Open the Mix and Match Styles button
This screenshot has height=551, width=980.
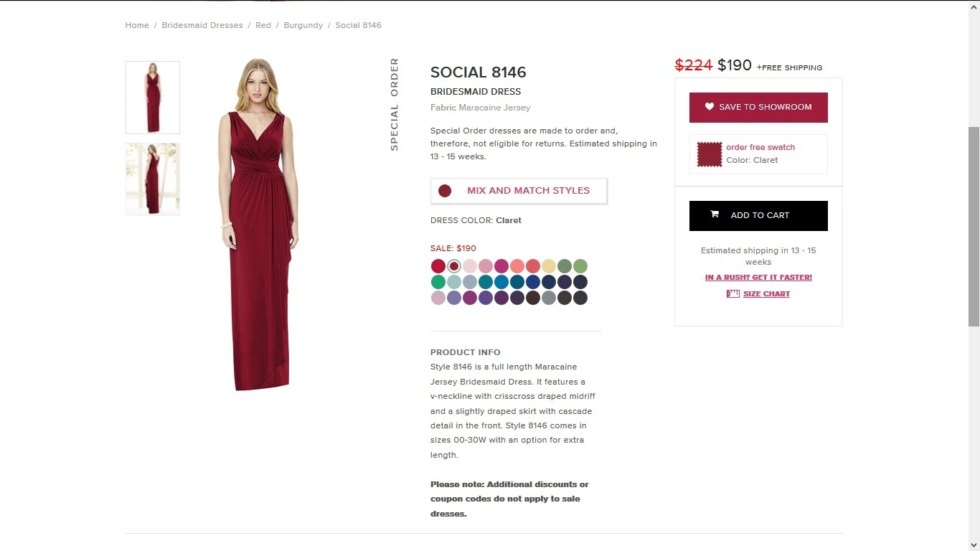click(x=519, y=191)
